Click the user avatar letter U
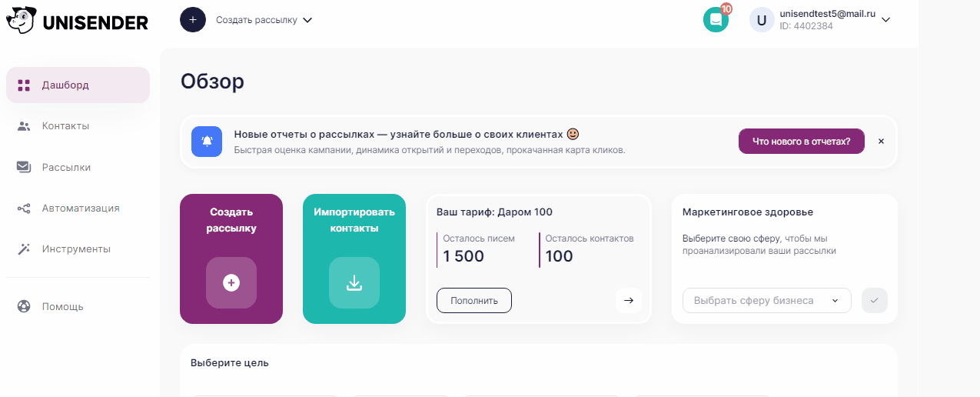 click(x=762, y=20)
